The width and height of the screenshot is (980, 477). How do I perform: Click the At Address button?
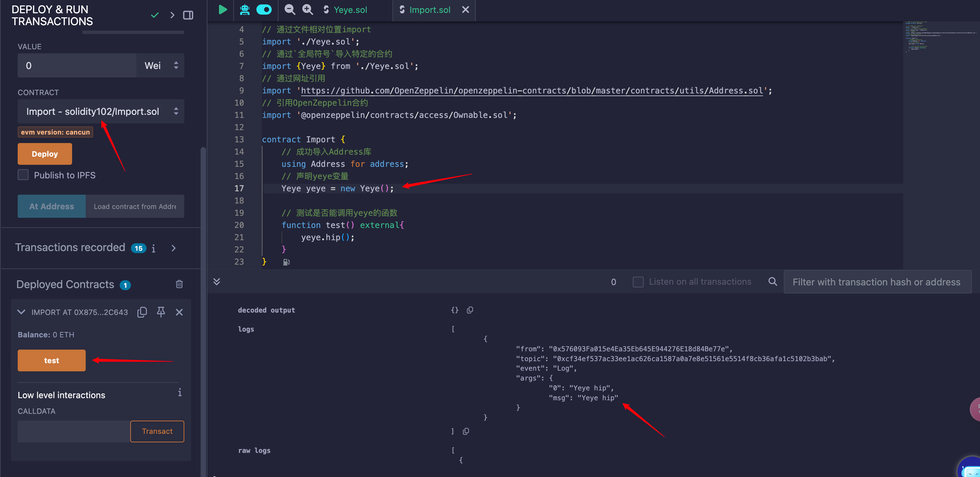pyautogui.click(x=52, y=206)
